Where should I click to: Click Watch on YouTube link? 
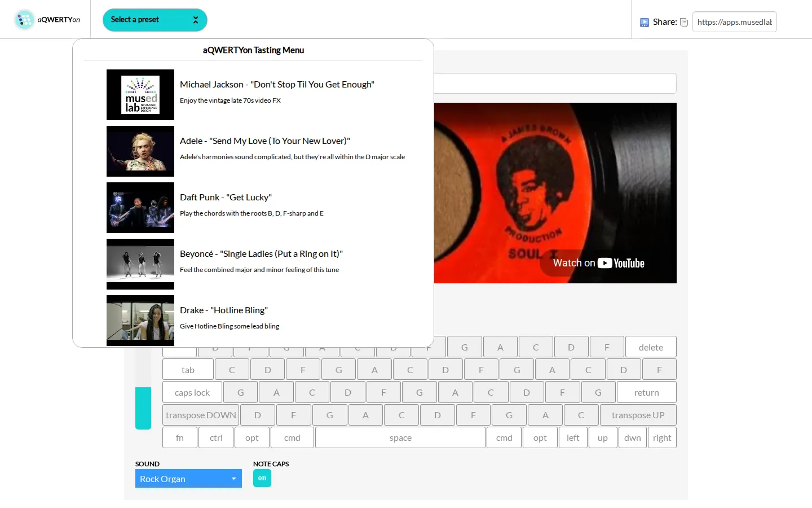pos(598,263)
